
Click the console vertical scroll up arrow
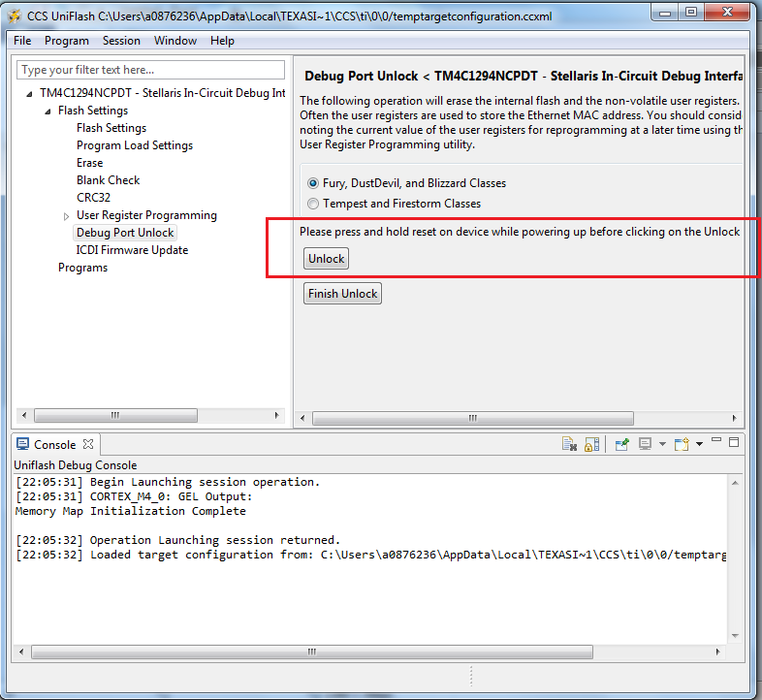tap(735, 483)
